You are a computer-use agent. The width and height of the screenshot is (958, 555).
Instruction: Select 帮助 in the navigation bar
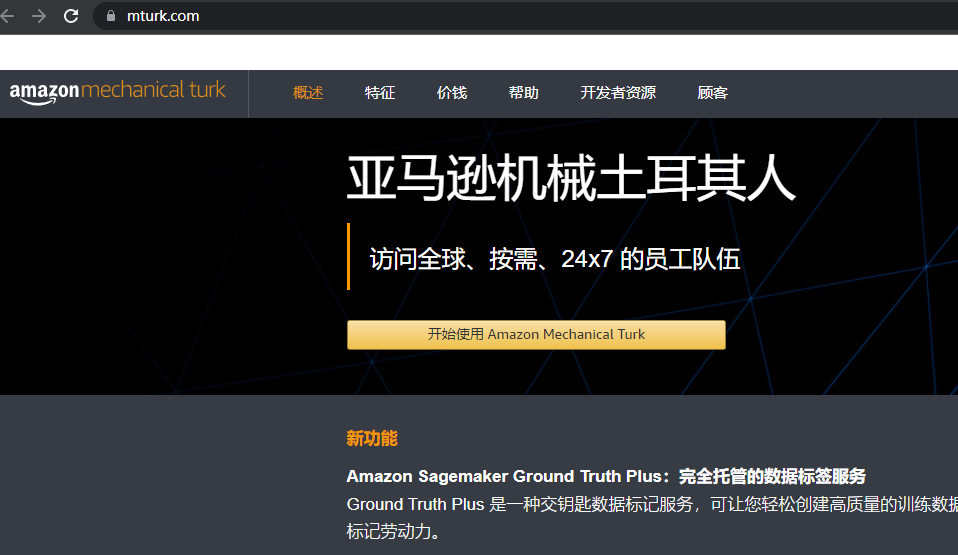[x=523, y=93]
